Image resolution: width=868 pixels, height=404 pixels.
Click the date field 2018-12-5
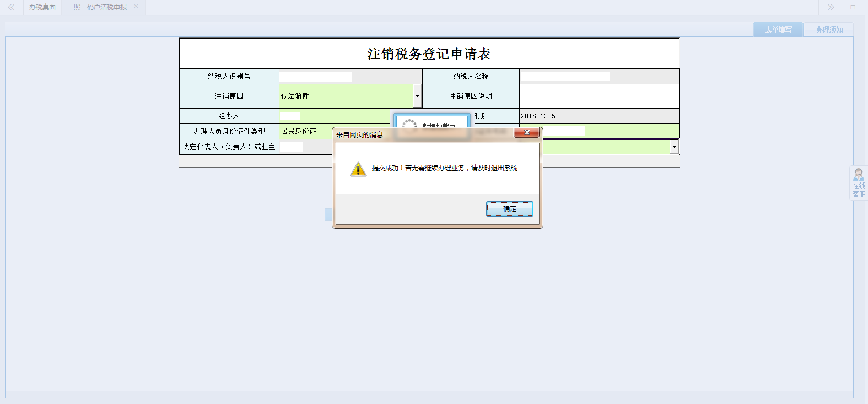[599, 116]
